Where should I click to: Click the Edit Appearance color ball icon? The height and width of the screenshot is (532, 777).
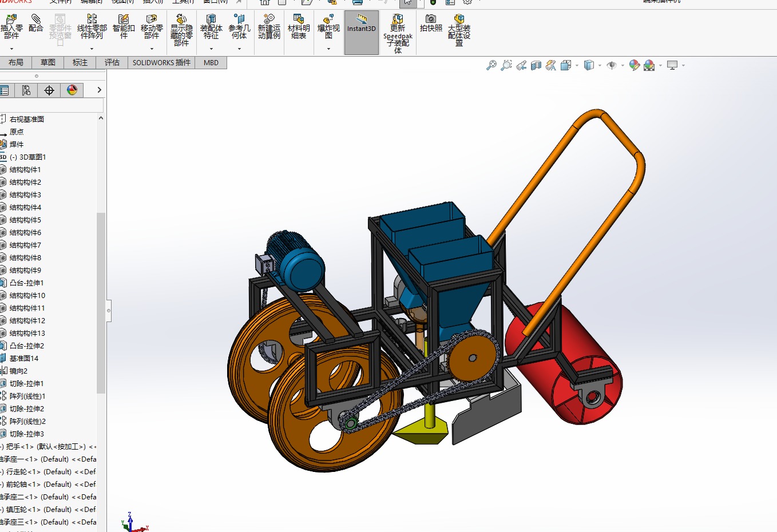point(634,65)
